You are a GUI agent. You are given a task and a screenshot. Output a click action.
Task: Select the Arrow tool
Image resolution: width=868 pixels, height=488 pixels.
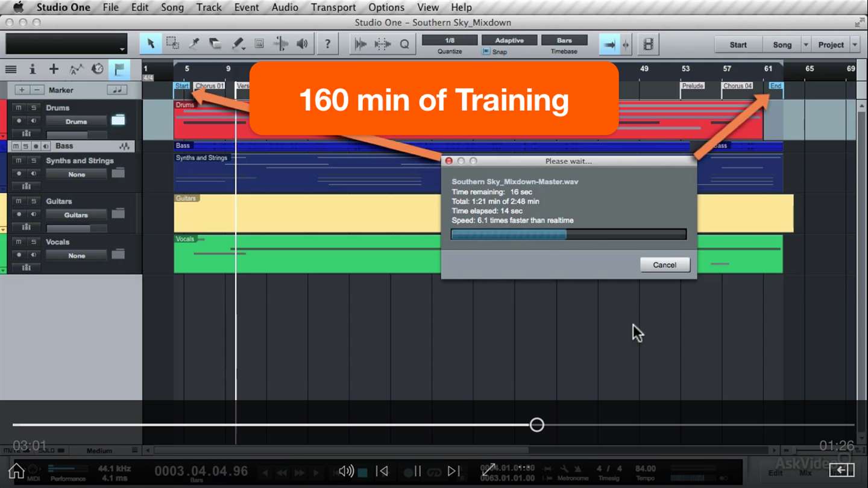(151, 44)
